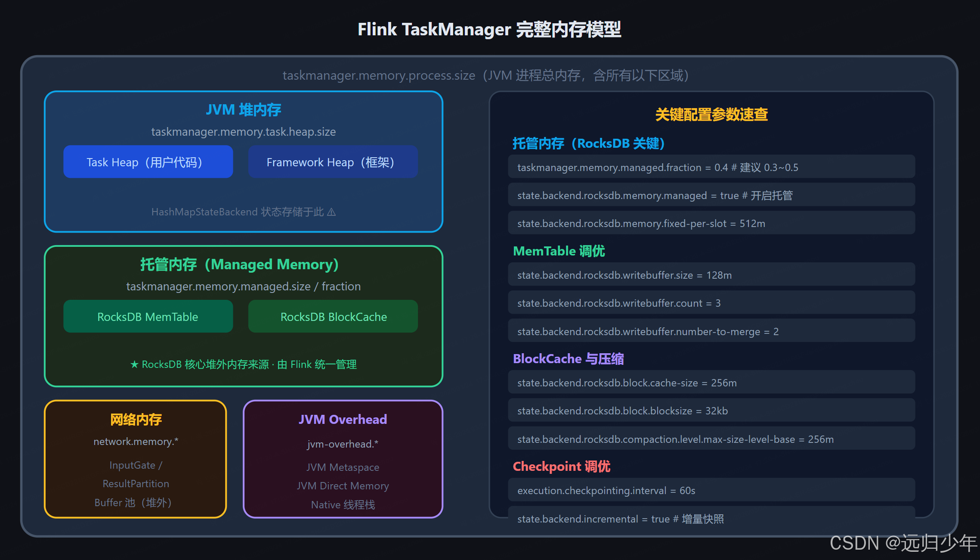Click the writebuffer.size = 128m row
The image size is (980, 560).
click(711, 275)
